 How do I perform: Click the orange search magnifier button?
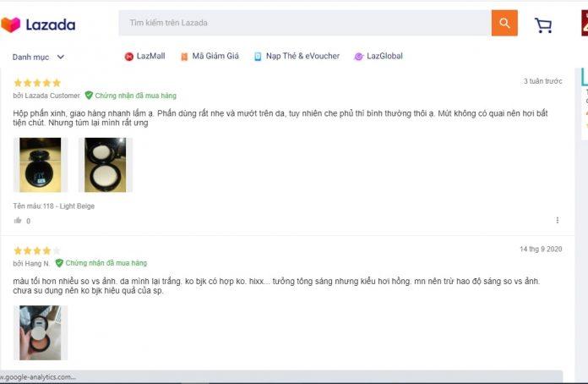click(x=504, y=23)
